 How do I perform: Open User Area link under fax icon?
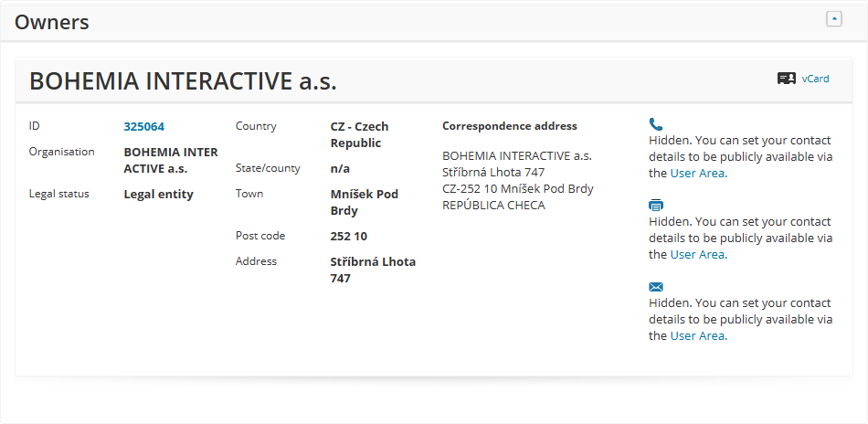pyautogui.click(x=697, y=255)
